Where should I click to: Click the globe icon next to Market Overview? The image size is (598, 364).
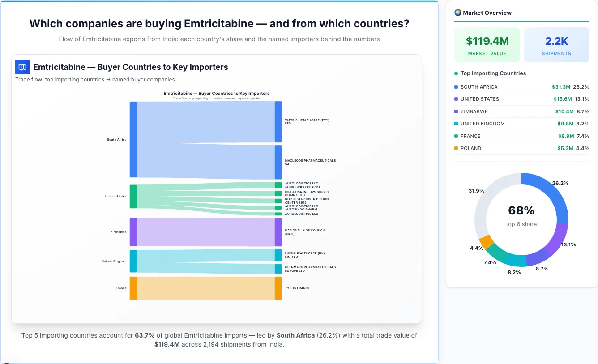click(457, 13)
